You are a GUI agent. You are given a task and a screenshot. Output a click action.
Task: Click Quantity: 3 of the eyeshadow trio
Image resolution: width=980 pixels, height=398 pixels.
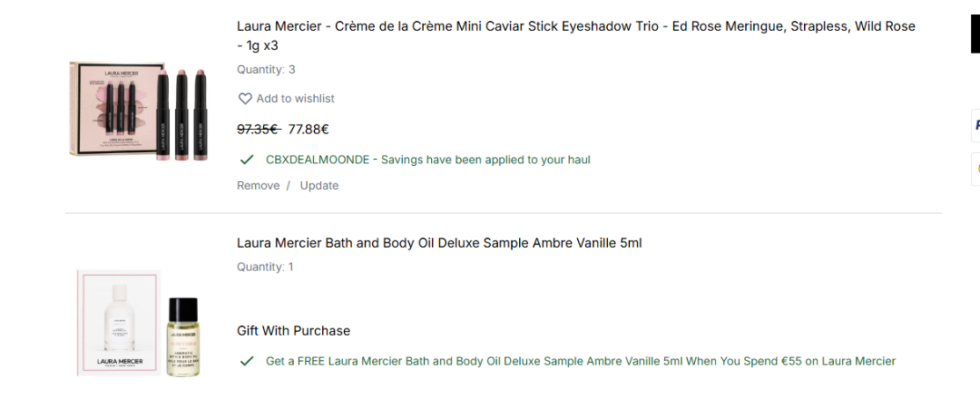tap(266, 70)
